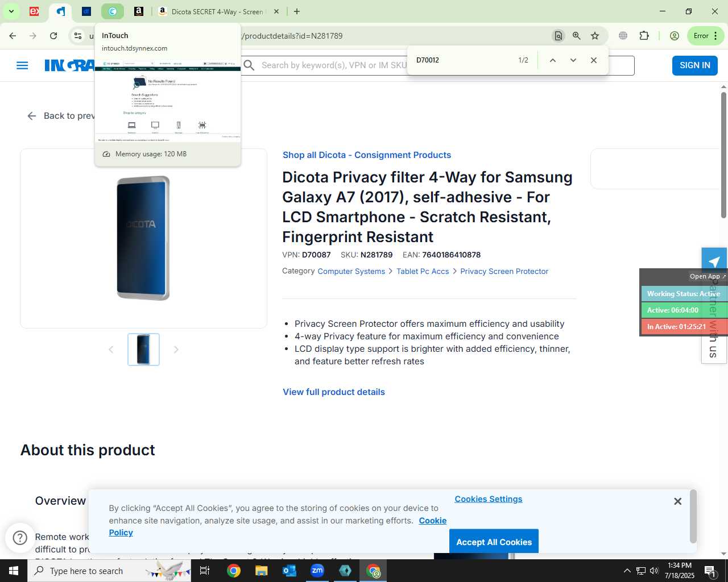Viewport: 728px width, 582px height.
Task: Open Computer Systems category link
Action: coord(351,272)
